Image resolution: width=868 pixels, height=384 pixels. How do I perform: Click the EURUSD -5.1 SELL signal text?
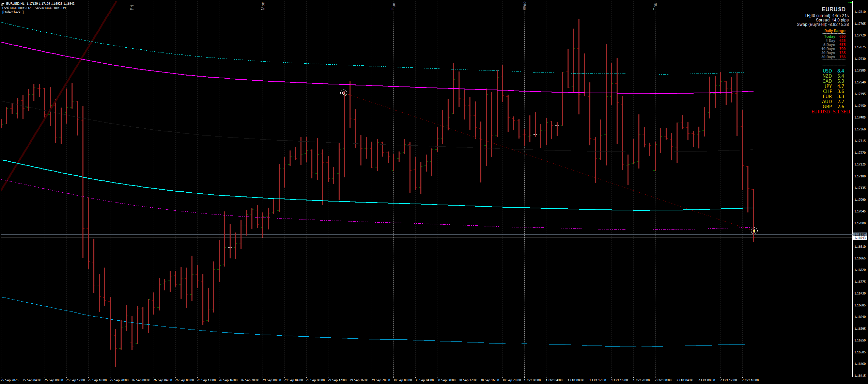pos(831,112)
